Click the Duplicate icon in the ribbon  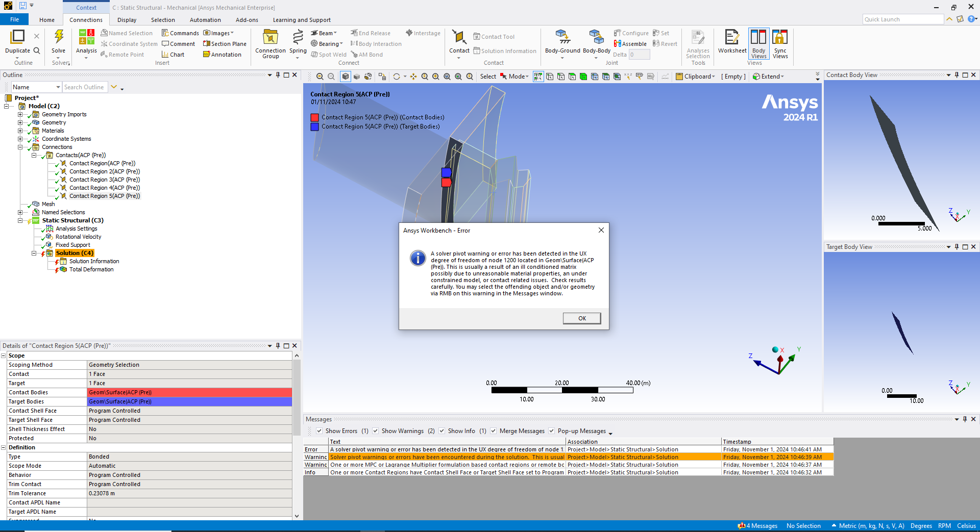pyautogui.click(x=17, y=37)
